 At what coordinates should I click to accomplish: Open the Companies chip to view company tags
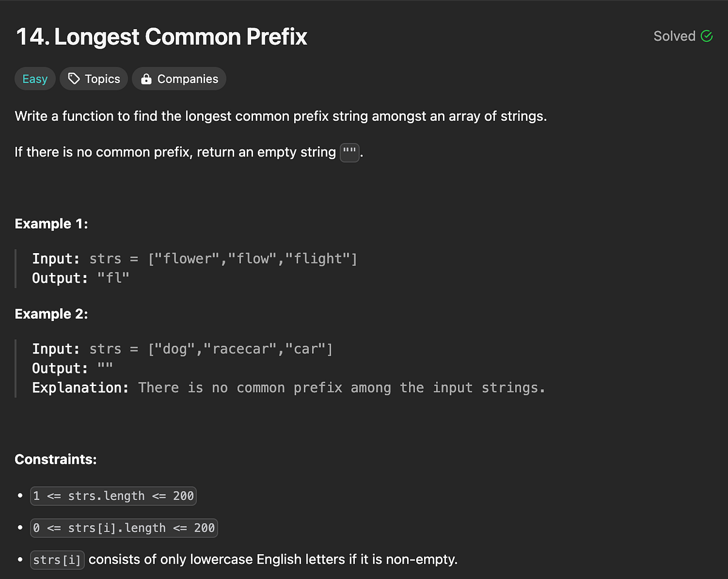pyautogui.click(x=179, y=78)
